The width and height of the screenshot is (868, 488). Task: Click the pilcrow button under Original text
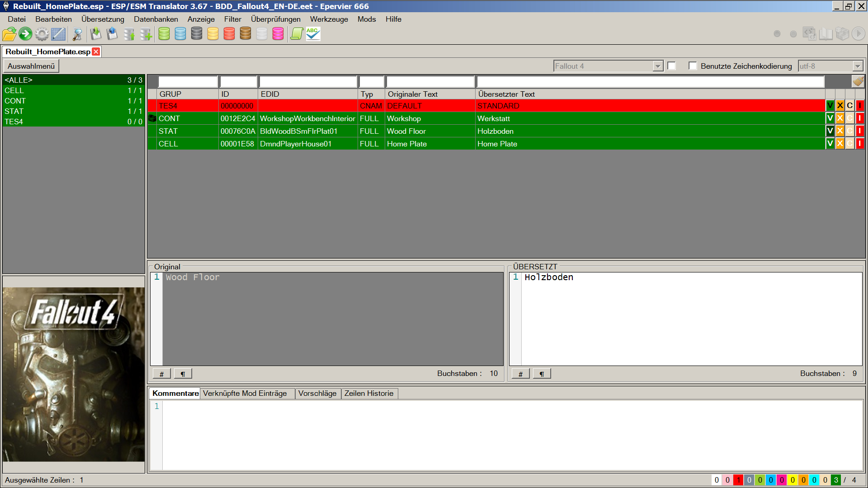click(183, 374)
